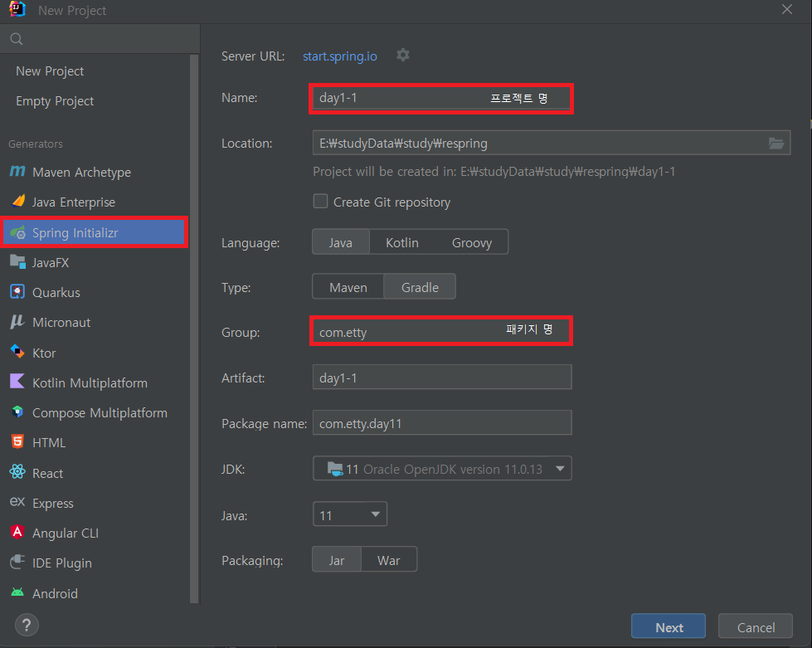Open start.spring.io server link
812x648 pixels.
coord(340,56)
